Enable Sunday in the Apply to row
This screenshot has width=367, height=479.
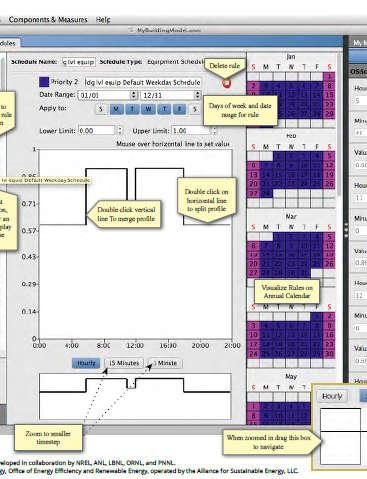(x=101, y=109)
